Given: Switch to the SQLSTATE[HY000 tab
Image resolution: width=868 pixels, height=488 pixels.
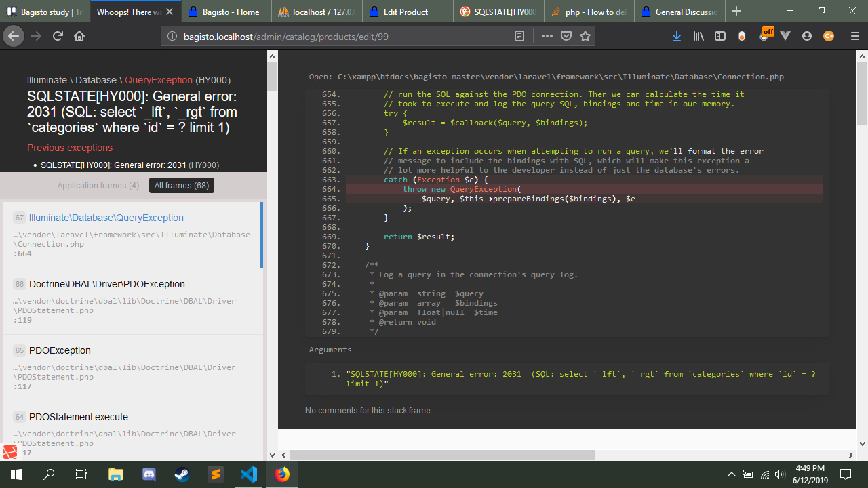Looking at the screenshot, I should pyautogui.click(x=499, y=12).
